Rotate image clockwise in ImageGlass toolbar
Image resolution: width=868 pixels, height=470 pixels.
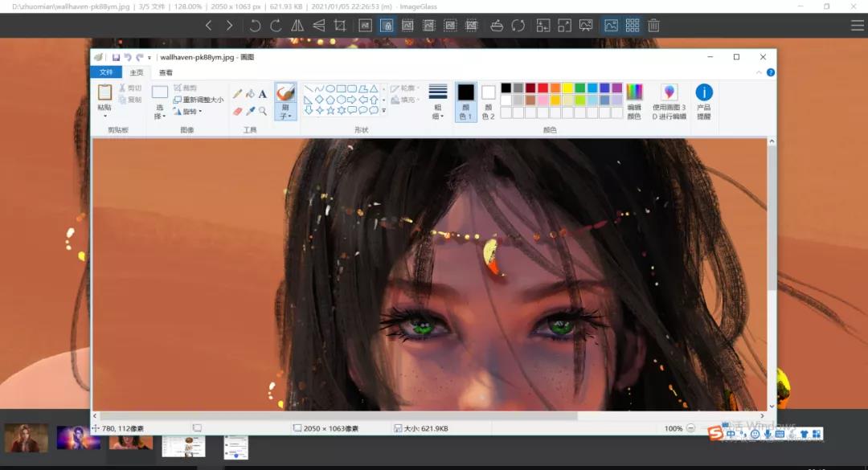276,26
